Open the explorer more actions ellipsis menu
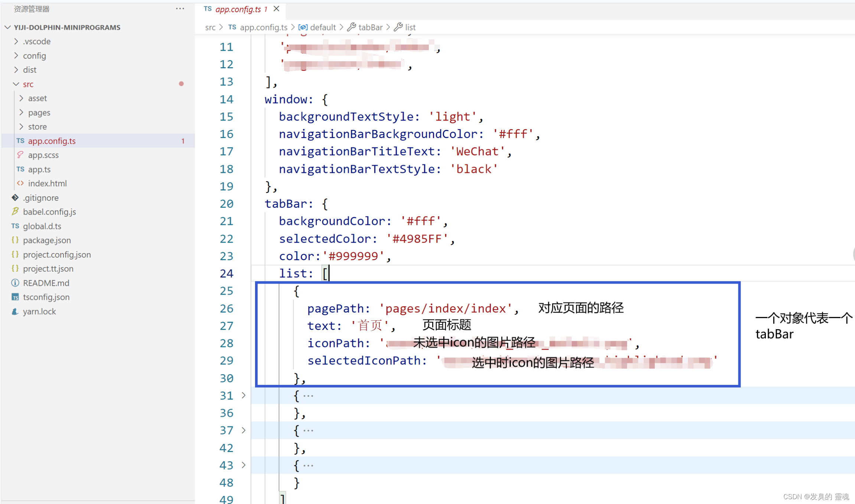This screenshot has height=504, width=855. 180,9
